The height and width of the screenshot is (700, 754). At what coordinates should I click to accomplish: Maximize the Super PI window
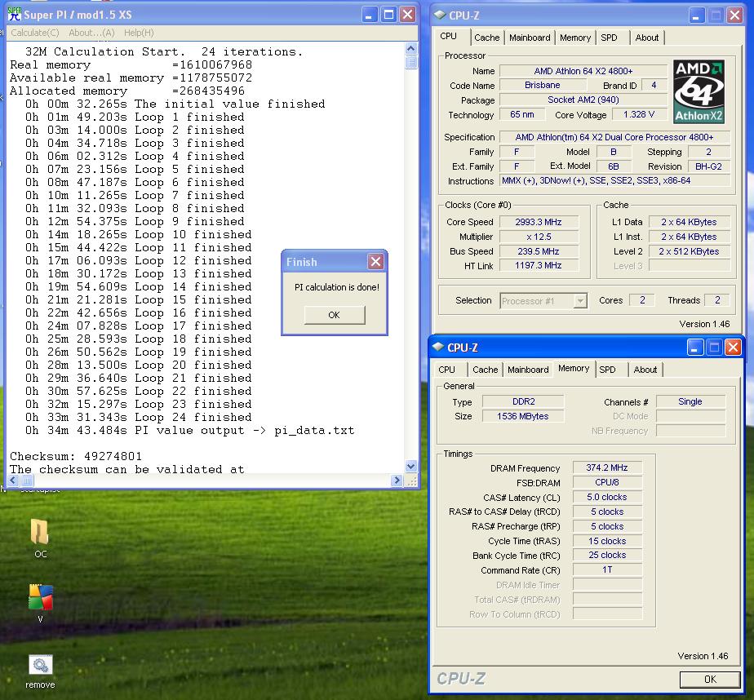tap(388, 15)
